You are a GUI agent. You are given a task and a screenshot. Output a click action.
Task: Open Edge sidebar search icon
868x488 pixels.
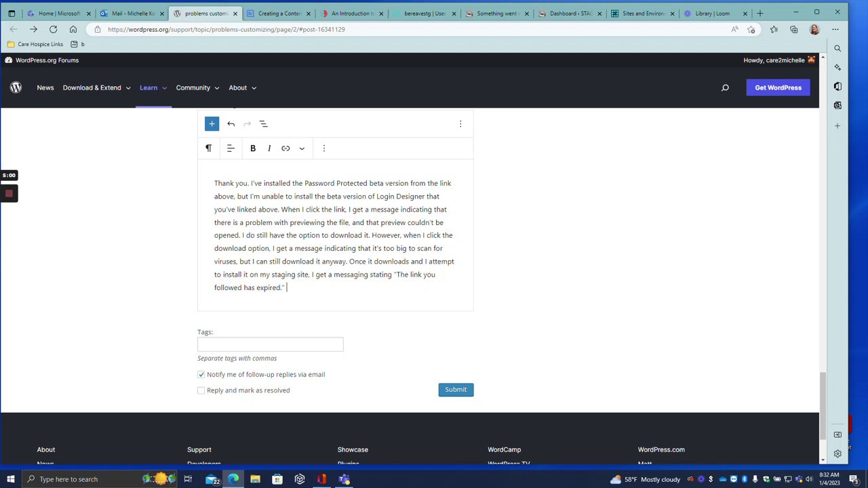point(837,48)
